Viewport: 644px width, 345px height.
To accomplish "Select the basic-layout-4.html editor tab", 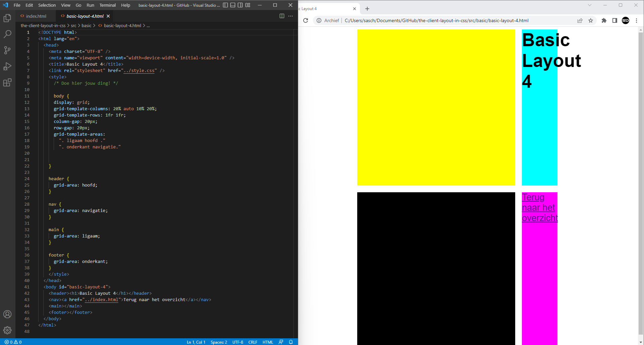I will pyautogui.click(x=85, y=16).
